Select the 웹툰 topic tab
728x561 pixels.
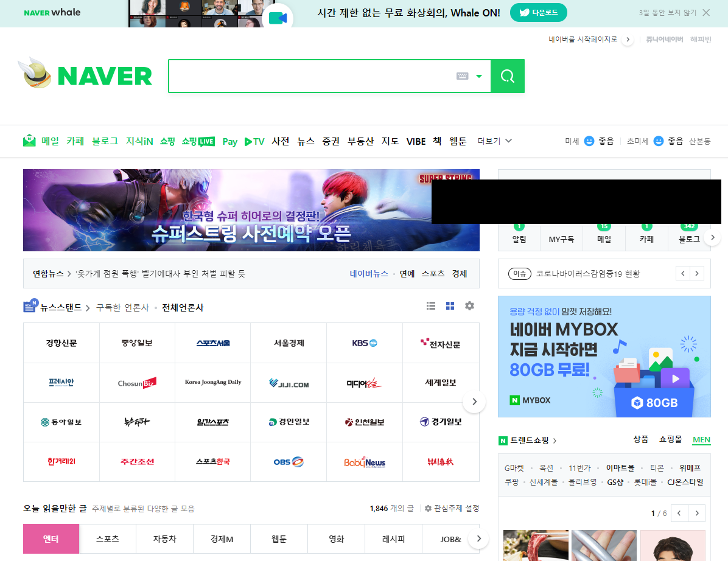coord(279,538)
